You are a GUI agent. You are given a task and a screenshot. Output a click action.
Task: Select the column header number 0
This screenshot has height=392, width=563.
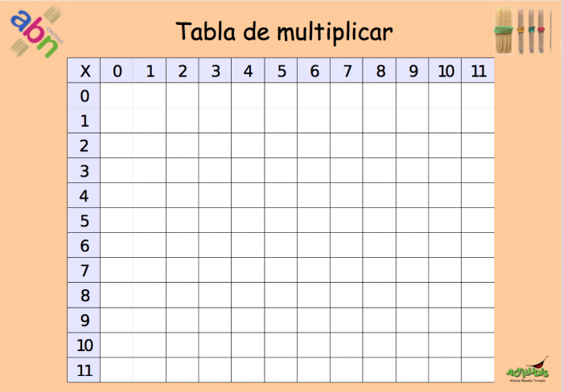pos(117,71)
